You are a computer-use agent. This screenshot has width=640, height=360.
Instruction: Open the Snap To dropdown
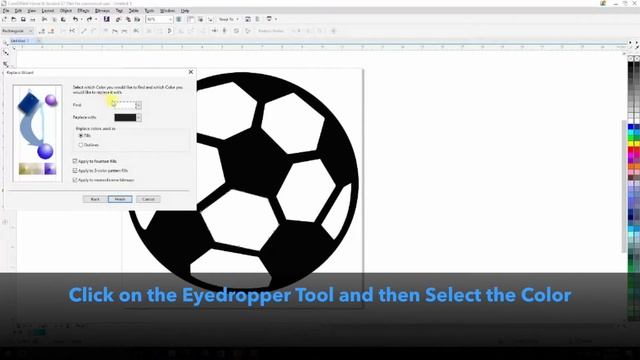pos(228,19)
